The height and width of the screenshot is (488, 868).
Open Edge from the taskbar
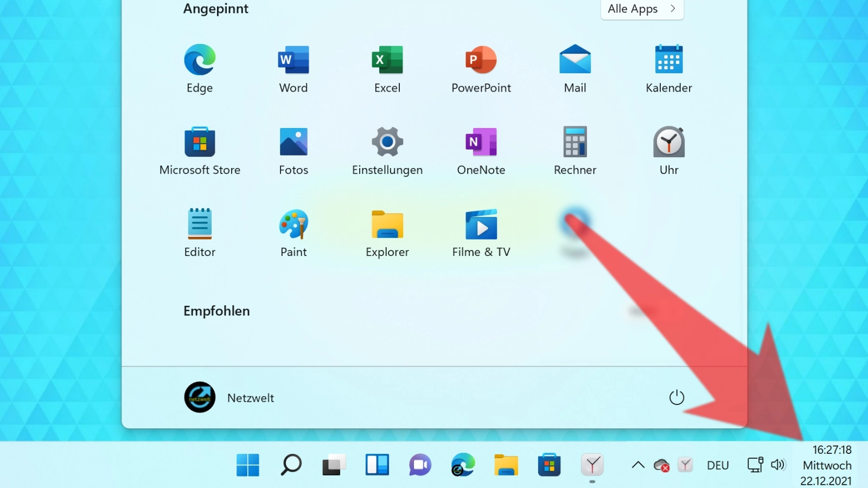[x=463, y=465]
